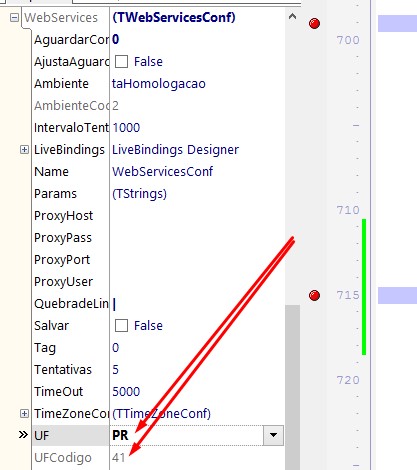Viewport: 417px width, 470px height.
Task: Click the current property marker beside UF
Action: coord(23,435)
